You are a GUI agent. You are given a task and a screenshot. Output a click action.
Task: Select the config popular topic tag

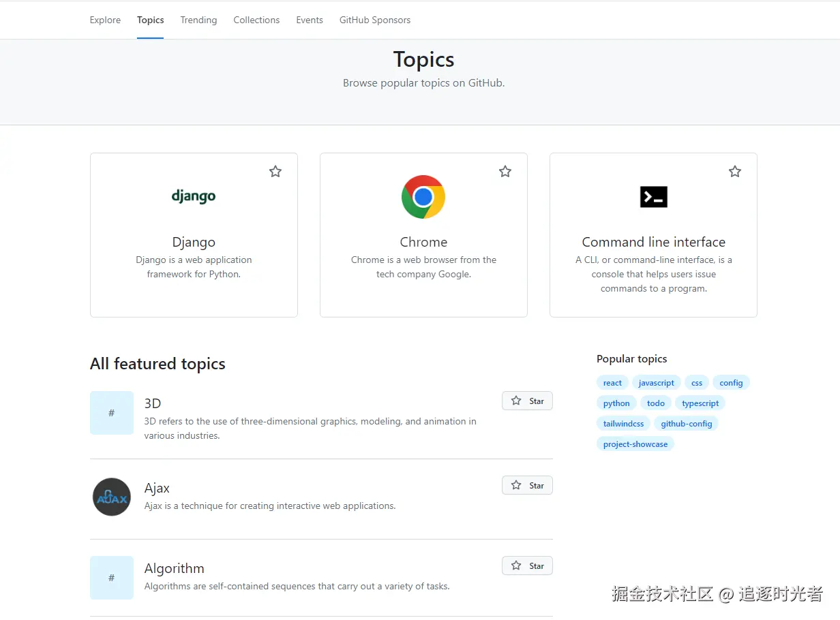click(x=731, y=383)
